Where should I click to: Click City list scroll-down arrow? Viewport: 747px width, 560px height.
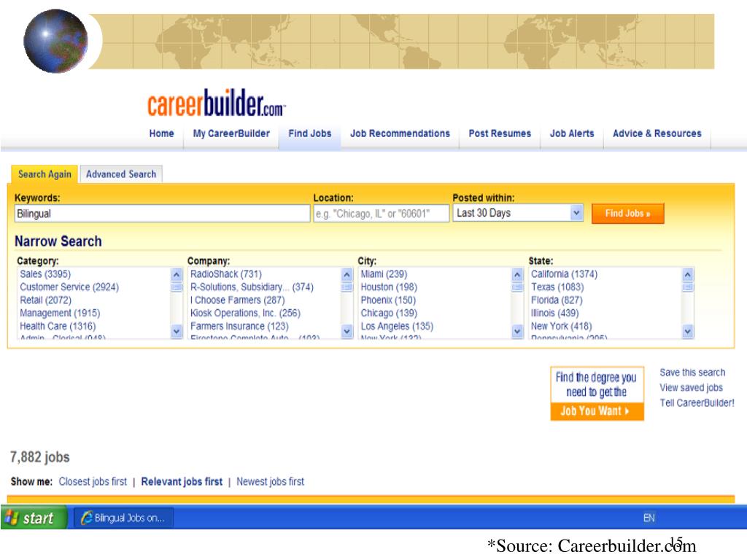517,332
